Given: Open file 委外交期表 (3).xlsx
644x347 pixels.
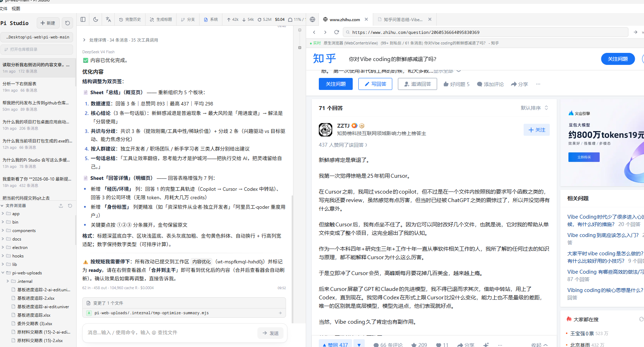Looking at the screenshot, I should tap(35, 324).
